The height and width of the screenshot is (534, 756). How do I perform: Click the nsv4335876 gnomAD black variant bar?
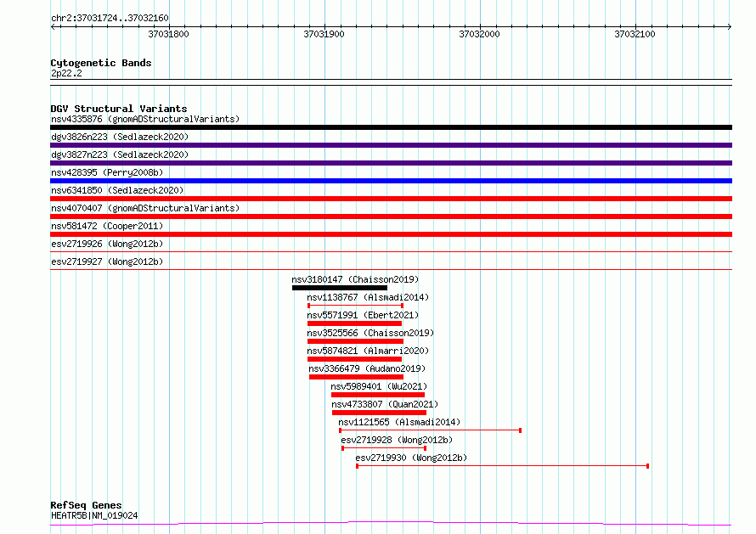point(391,127)
